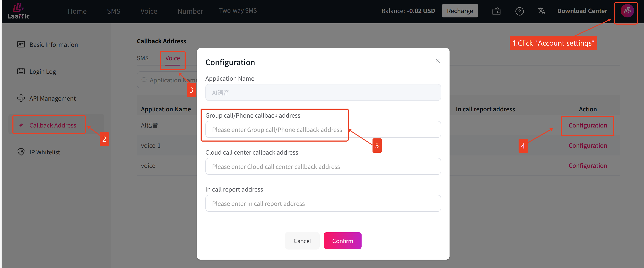Focus Group call/Phone callback address field
Viewport: 644px width, 268px height.
click(323, 130)
